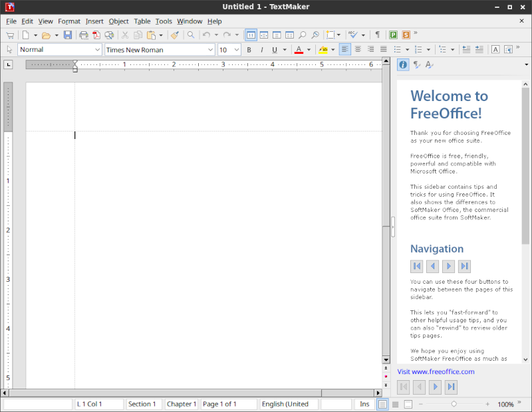Enable justified alignment
532x412 pixels.
(x=384, y=50)
